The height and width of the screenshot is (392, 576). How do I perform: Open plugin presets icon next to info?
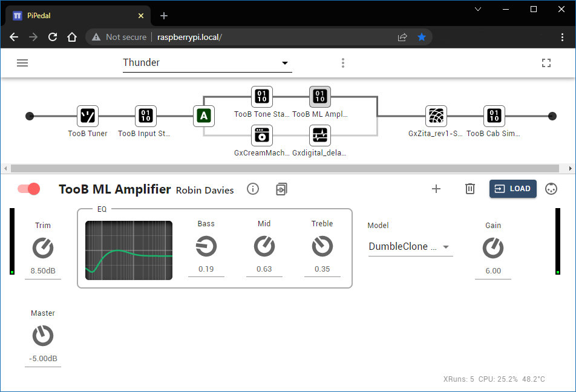[x=281, y=189]
